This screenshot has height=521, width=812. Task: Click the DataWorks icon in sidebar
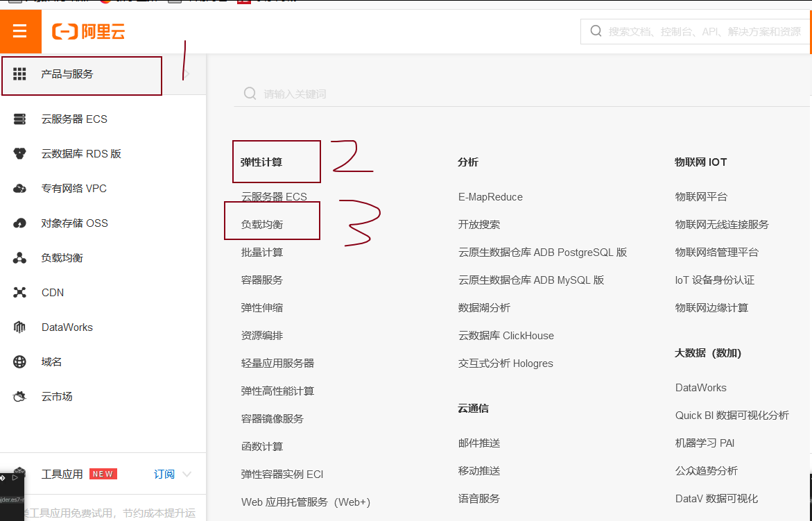pyautogui.click(x=19, y=327)
